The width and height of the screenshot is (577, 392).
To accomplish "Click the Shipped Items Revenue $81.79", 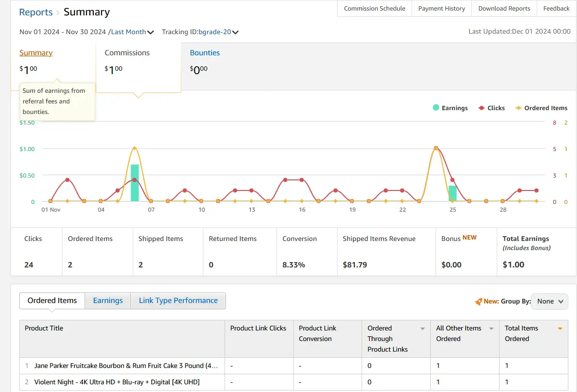I will (355, 265).
